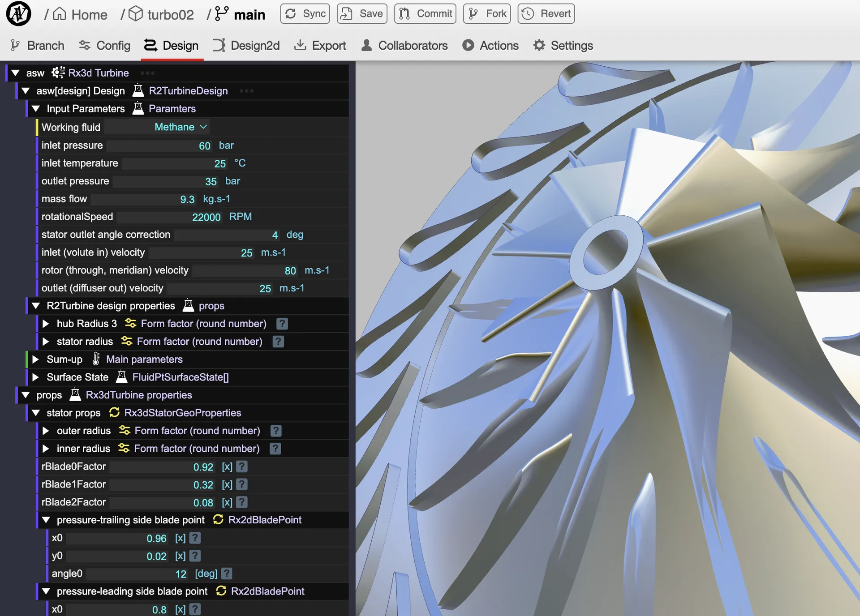Click the rotor meridian velocity value 80
860x616 pixels.
point(290,270)
